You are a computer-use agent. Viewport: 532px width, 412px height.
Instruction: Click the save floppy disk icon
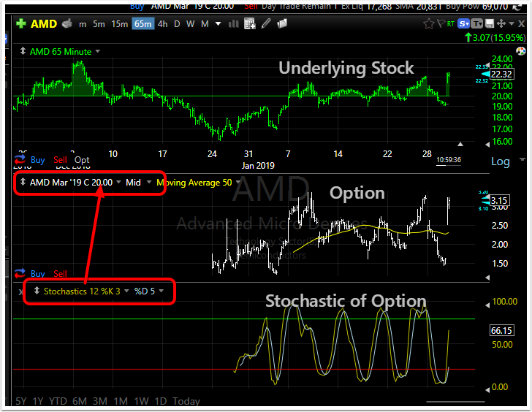coord(490,23)
